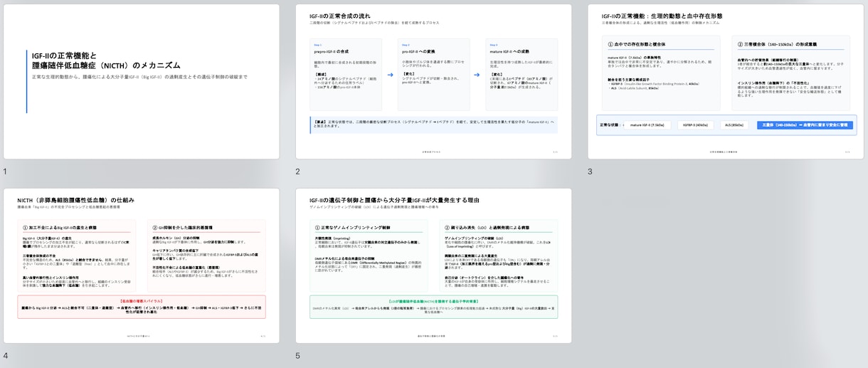The image size is (868, 368).
Task: Click the '正常な状態：' label on slide 3
Action: tap(612, 125)
